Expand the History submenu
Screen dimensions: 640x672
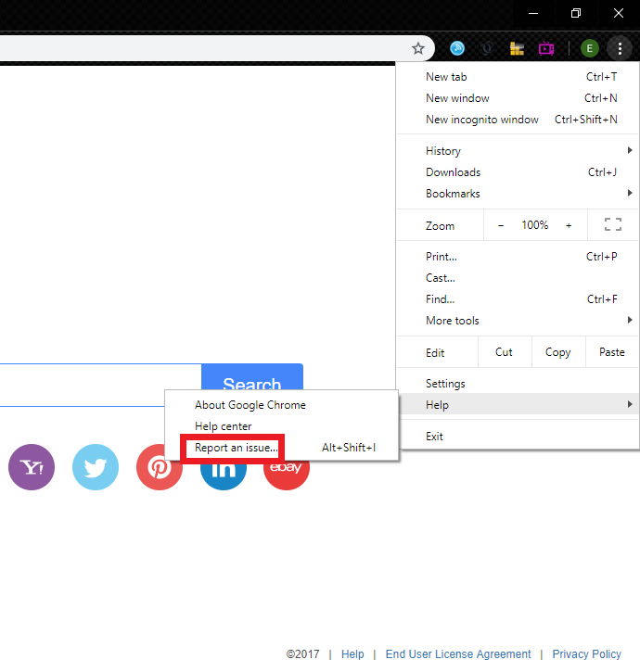pyautogui.click(x=518, y=151)
